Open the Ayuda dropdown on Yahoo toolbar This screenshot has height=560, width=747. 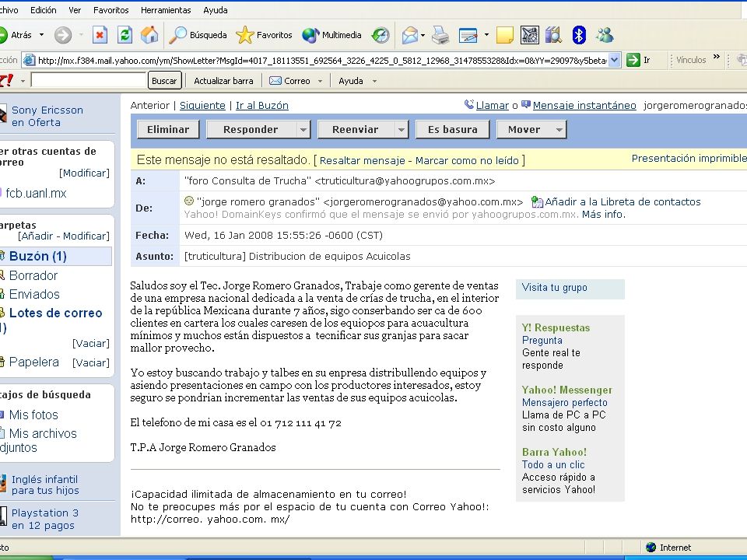pyautogui.click(x=374, y=82)
